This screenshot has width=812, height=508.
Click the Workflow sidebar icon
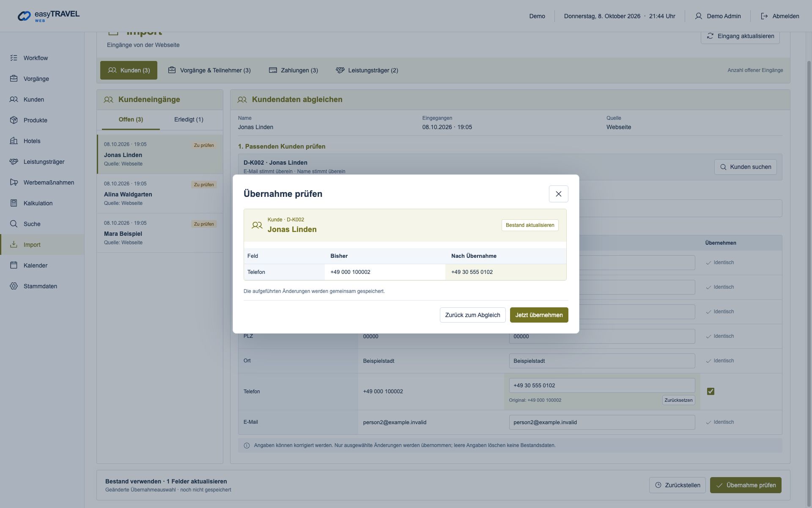pos(14,58)
